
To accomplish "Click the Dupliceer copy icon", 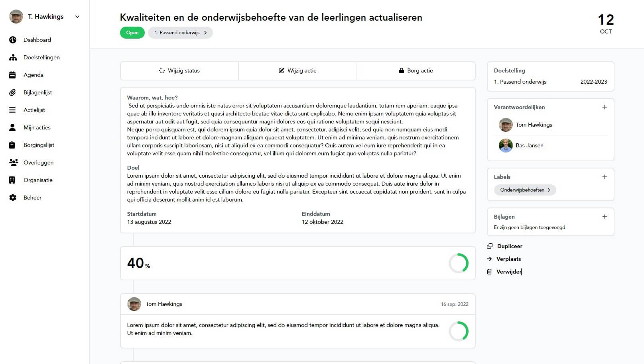I will pos(490,246).
